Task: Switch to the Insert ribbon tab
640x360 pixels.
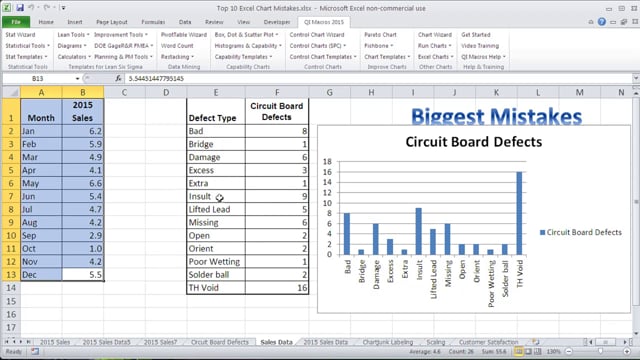Action: (x=75, y=22)
